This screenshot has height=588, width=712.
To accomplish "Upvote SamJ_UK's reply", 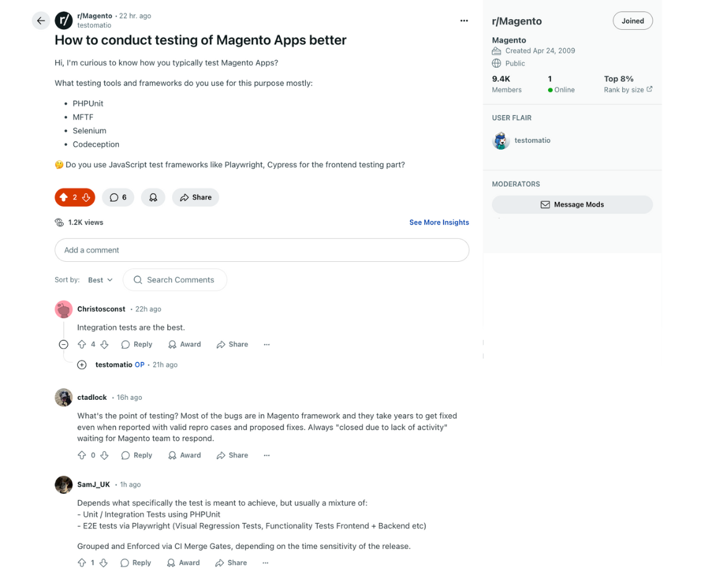I will (x=82, y=563).
